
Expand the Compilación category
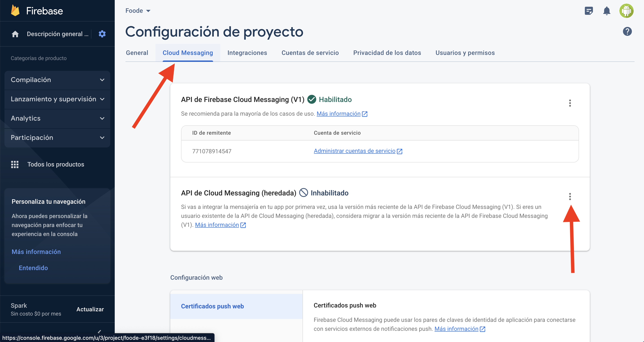click(57, 80)
